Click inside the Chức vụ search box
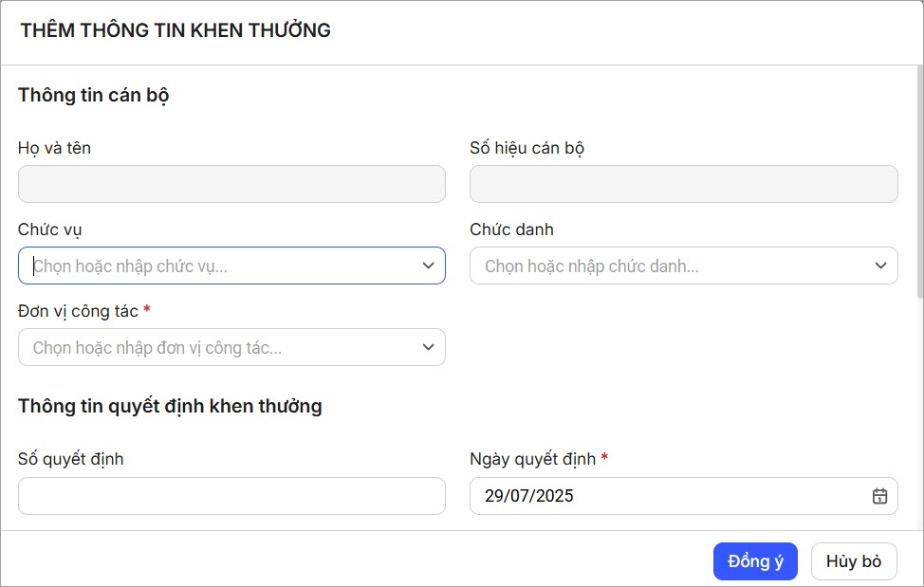The height and width of the screenshot is (587, 924). pos(218,266)
